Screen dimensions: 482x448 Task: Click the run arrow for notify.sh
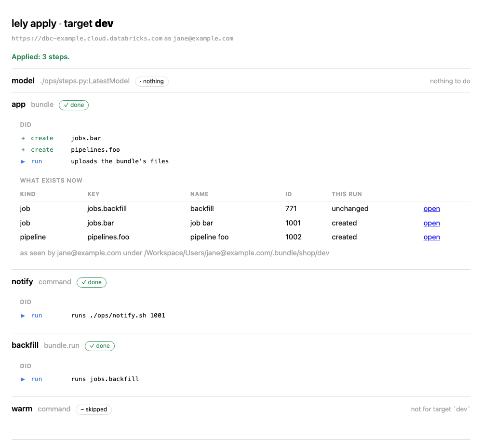(23, 316)
